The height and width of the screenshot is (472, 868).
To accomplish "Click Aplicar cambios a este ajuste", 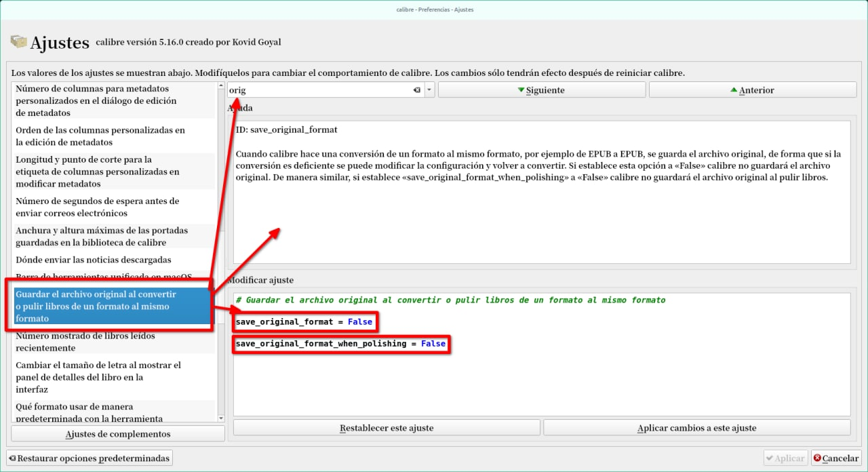I will (x=696, y=428).
